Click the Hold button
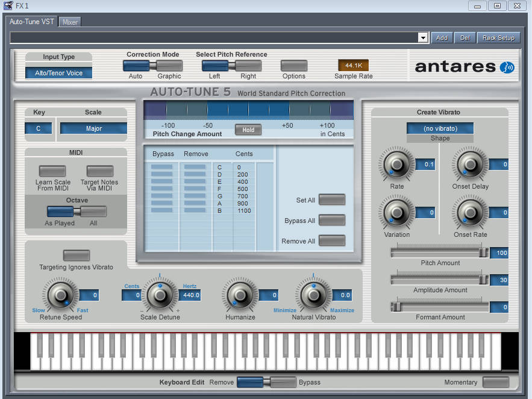This screenshot has width=532, height=399. coord(248,130)
